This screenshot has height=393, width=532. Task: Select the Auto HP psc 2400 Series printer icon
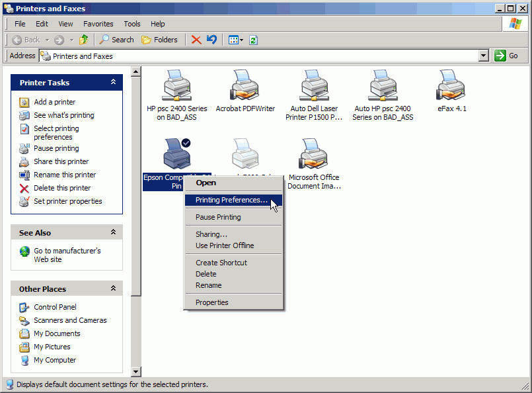pos(383,85)
